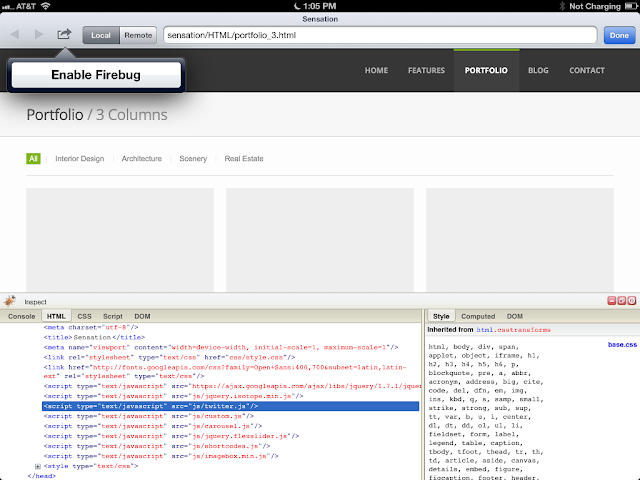Viewport: 640px width, 480px height.
Task: Select the link css/style.css line
Action: coord(169,357)
